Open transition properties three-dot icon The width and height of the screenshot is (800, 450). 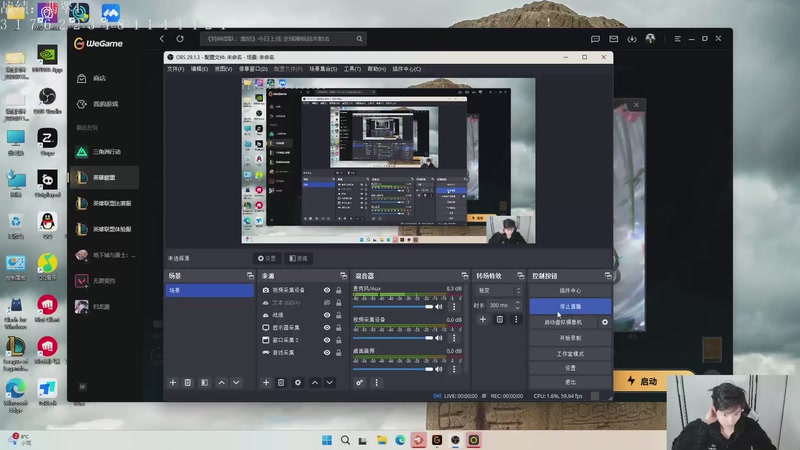516,319
